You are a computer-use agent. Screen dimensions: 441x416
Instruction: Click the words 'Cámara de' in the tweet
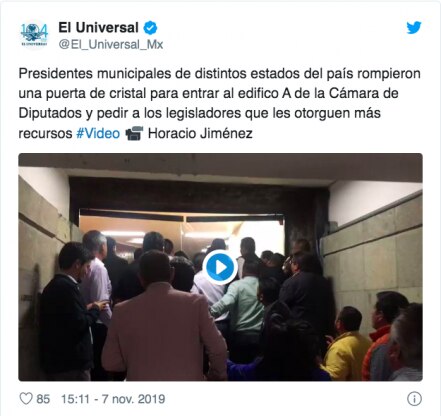(x=364, y=93)
